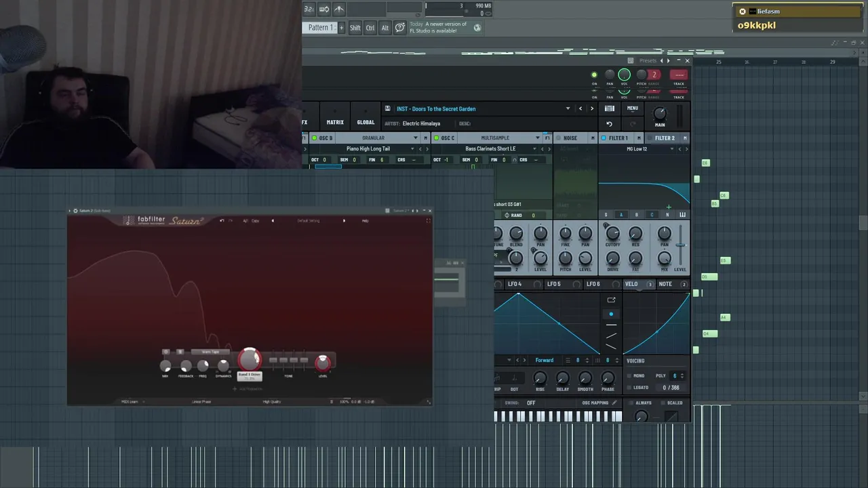Viewport: 868px width, 488px height.
Task: Toggle OSC C power on/off
Action: (x=436, y=138)
